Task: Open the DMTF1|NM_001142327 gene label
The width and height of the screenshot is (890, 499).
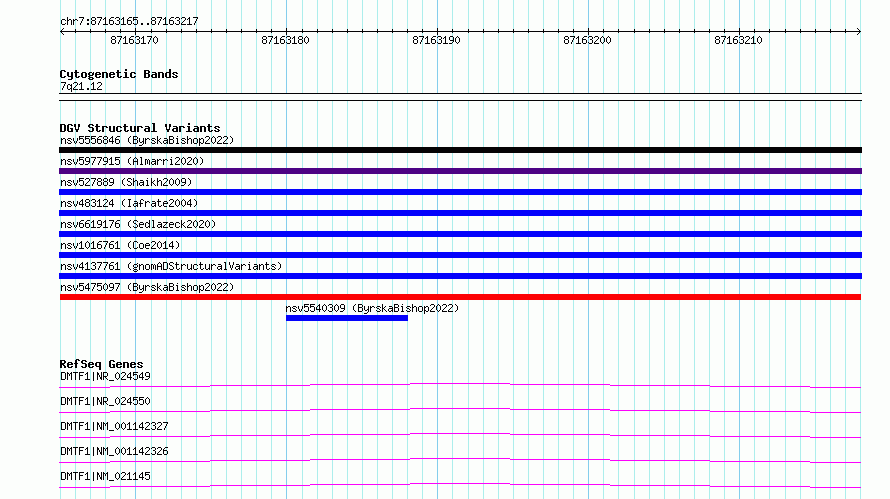Action: (114, 426)
